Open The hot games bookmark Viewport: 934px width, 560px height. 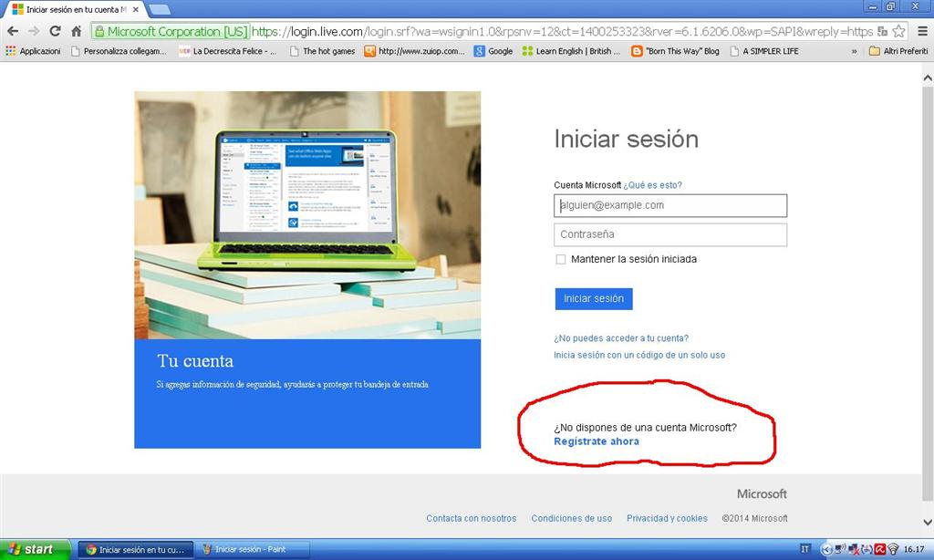click(322, 51)
